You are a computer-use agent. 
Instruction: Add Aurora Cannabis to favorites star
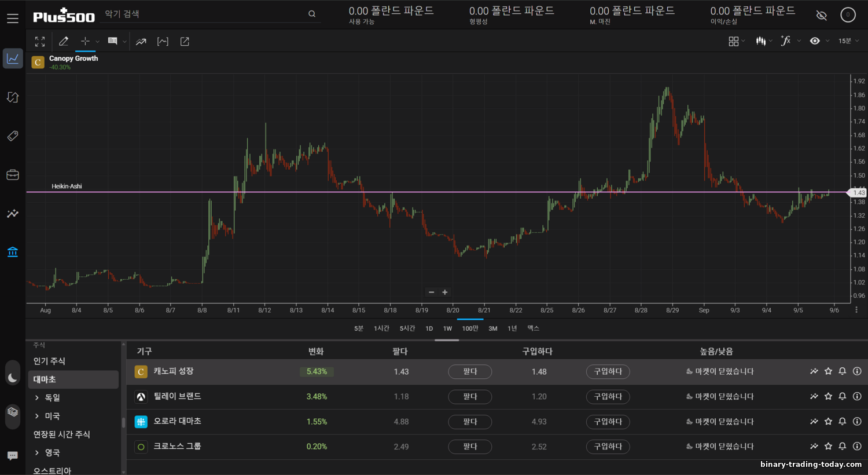pos(828,421)
